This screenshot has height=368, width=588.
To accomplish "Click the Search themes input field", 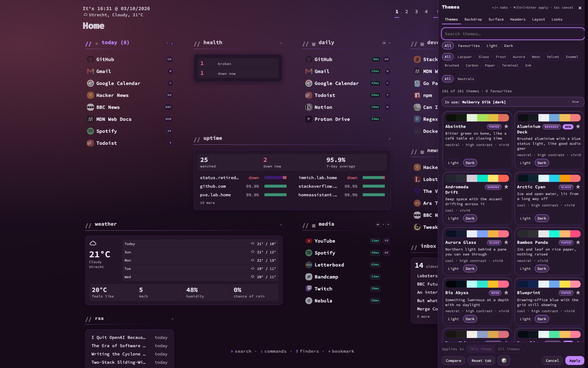I will click(x=513, y=34).
